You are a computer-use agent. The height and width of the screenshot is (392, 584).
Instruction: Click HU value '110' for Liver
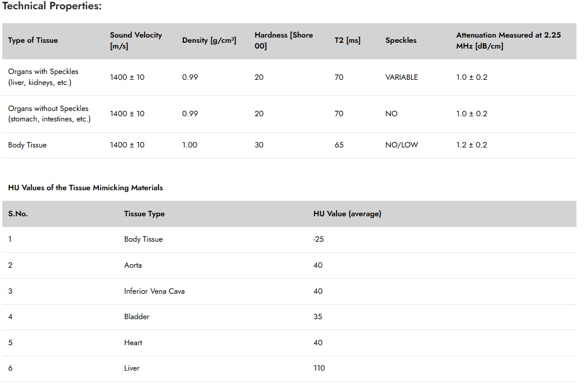tap(319, 368)
